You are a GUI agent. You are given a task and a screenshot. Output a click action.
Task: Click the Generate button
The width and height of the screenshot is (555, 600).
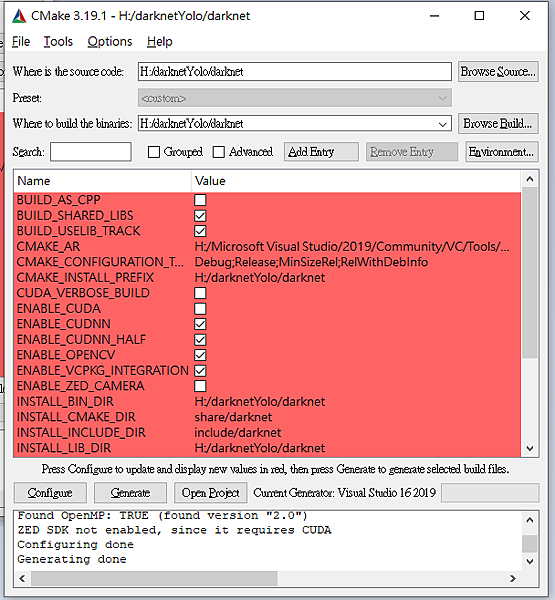pos(130,493)
